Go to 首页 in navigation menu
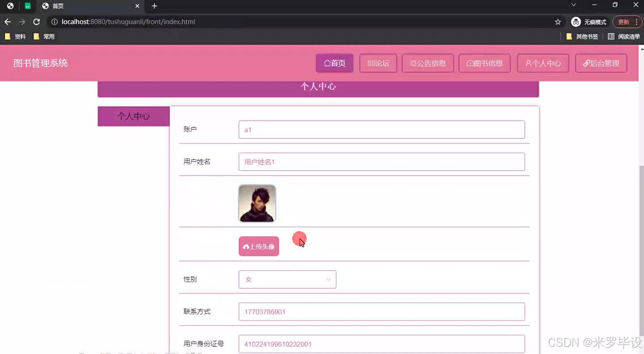This screenshot has width=644, height=354. pos(335,63)
